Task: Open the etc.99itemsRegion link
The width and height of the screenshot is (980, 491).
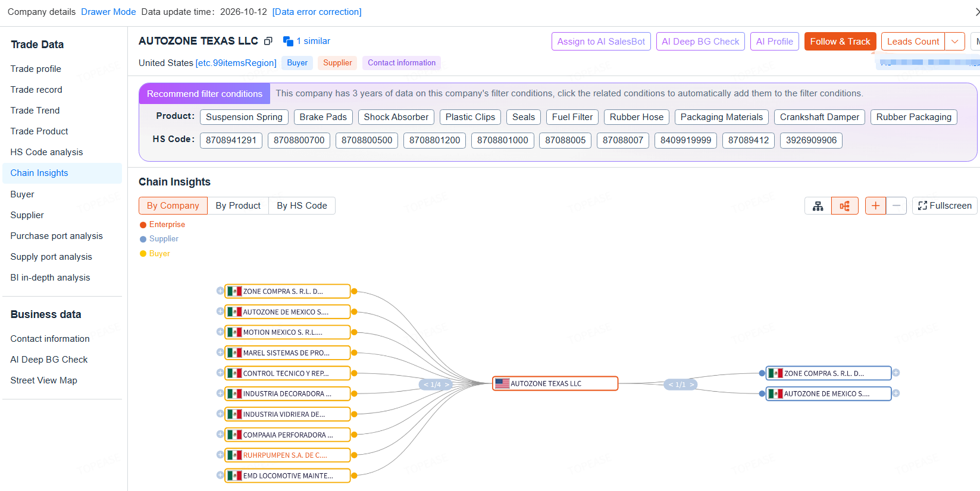Action: pos(236,63)
